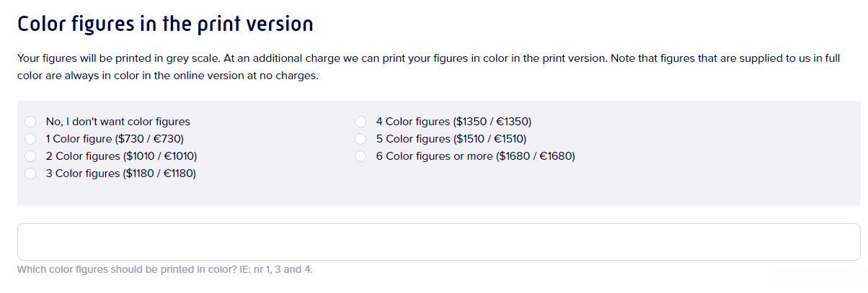Click the "5 Color figures ($1510 / €1510)" label text

tap(451, 139)
